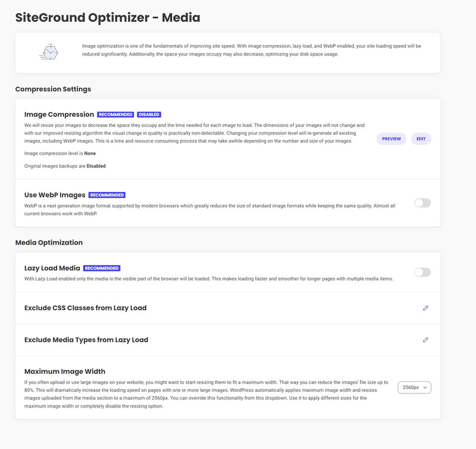
Task: Click the 'Image compression level is None' line
Action: (x=60, y=153)
